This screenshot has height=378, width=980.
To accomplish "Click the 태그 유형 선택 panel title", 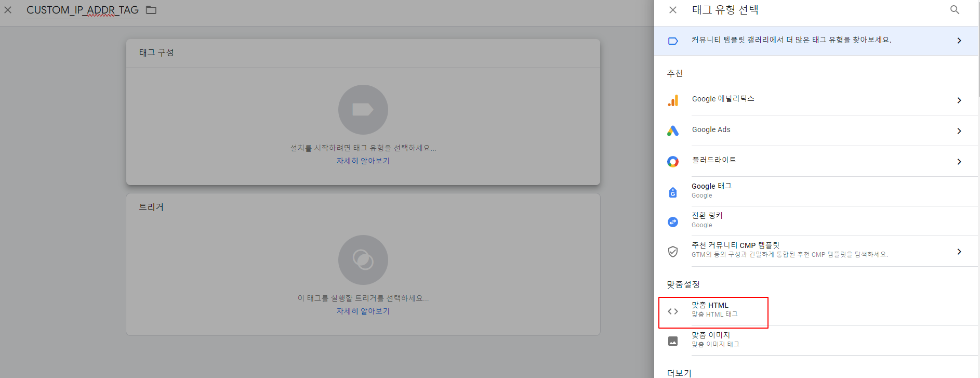I will pos(725,10).
